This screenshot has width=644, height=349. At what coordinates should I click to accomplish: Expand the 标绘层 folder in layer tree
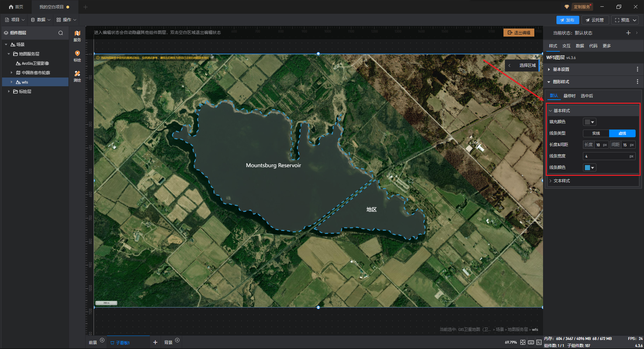click(9, 91)
